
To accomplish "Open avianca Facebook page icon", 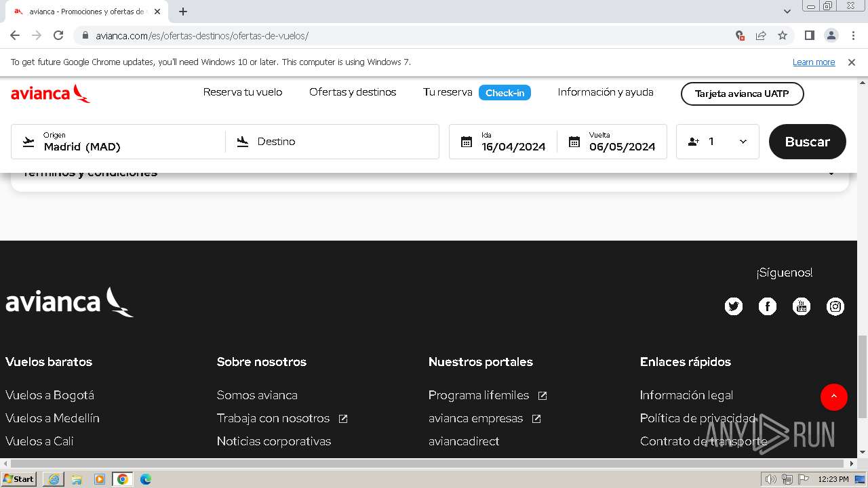I will point(767,306).
